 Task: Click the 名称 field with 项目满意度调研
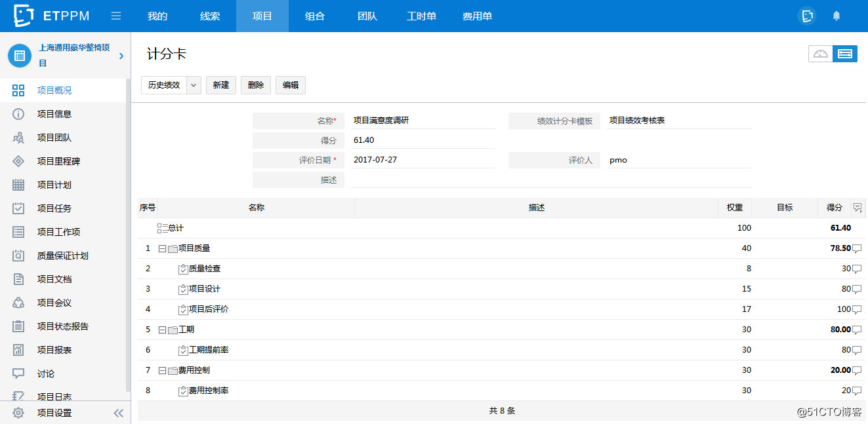coord(423,121)
